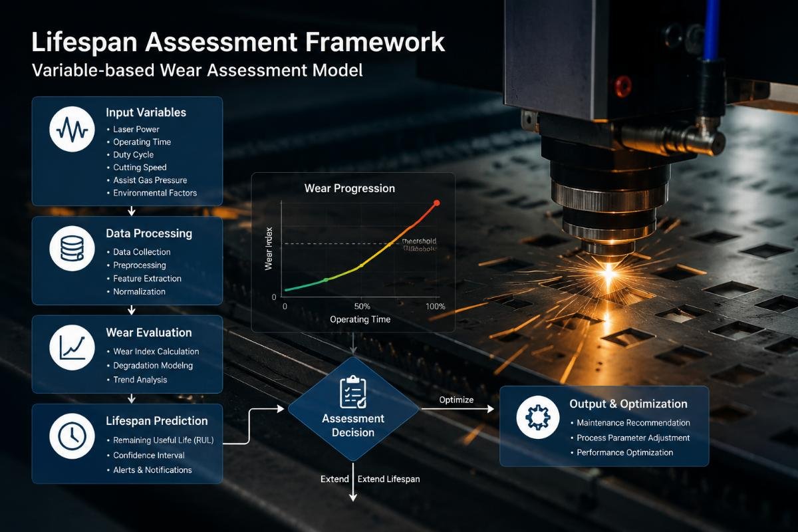Click the Data Collection item
798x532 pixels.
142,252
